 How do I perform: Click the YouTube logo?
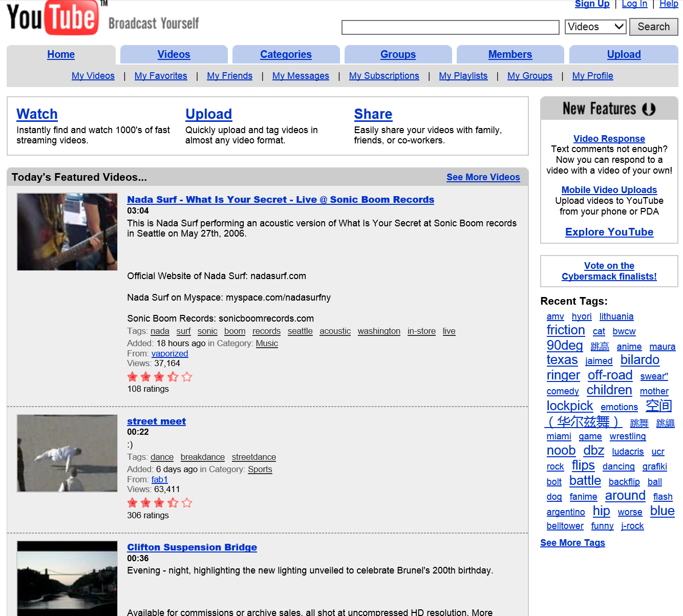pyautogui.click(x=53, y=17)
